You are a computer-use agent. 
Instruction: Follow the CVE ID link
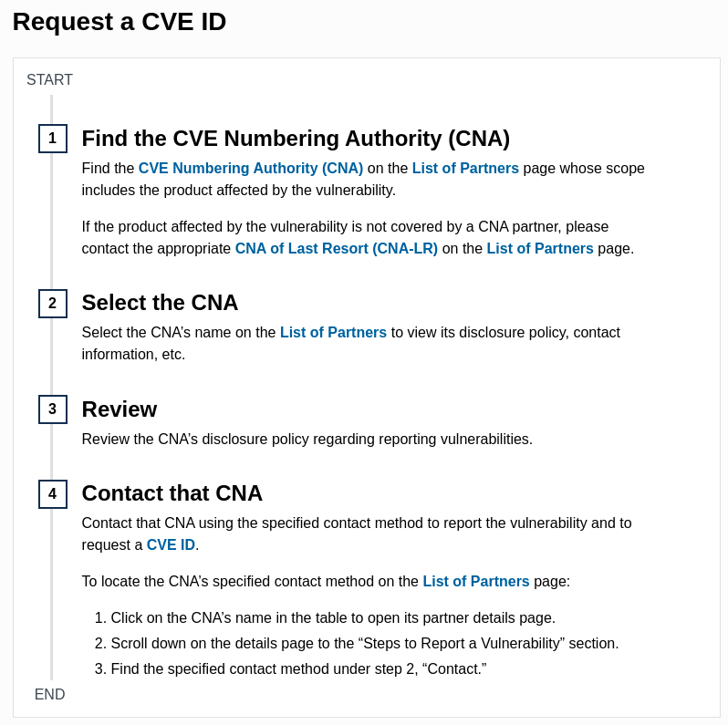pos(171,545)
